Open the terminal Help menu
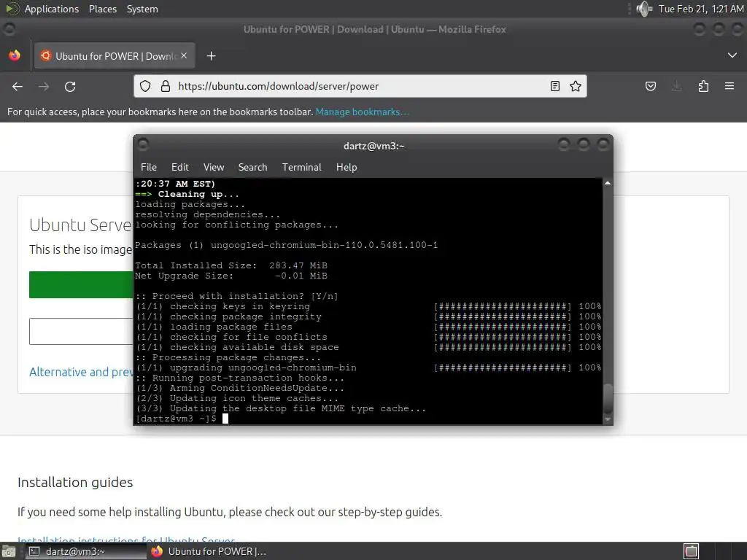Image resolution: width=747 pixels, height=560 pixels. click(347, 167)
